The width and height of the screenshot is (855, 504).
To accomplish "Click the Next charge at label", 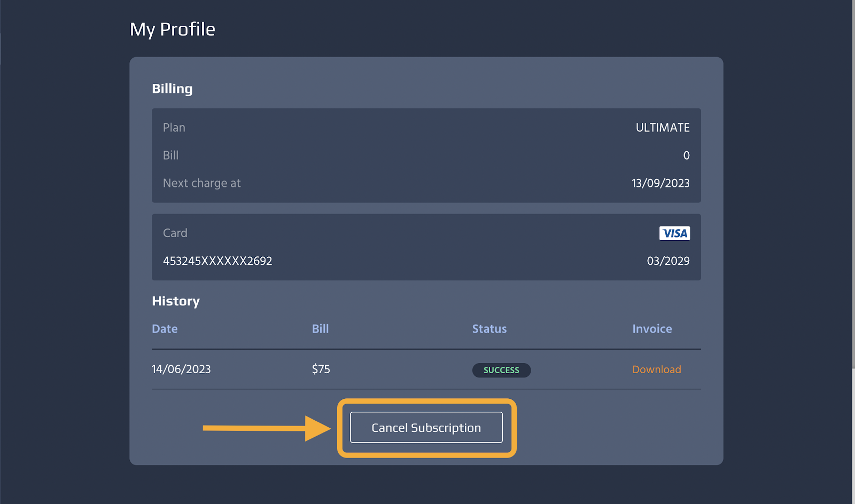I will click(x=201, y=183).
